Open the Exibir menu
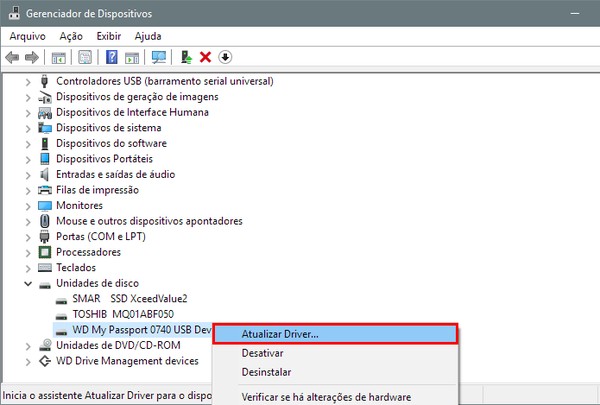Viewport: 600px width, 405px height. tap(109, 36)
